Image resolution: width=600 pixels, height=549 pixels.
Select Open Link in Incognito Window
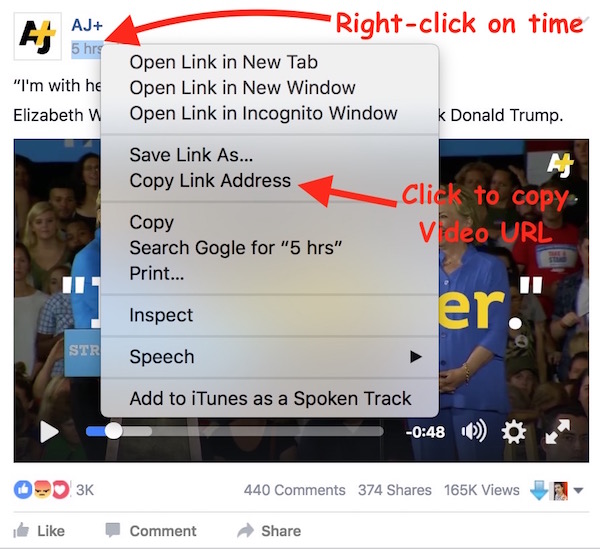click(x=263, y=113)
